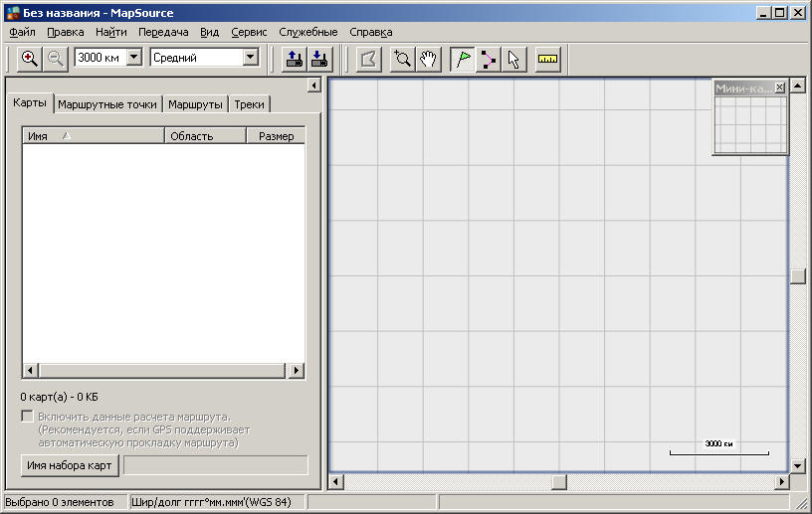Select the Zoom tool with magnifier
This screenshot has width=812, height=514.
click(402, 59)
